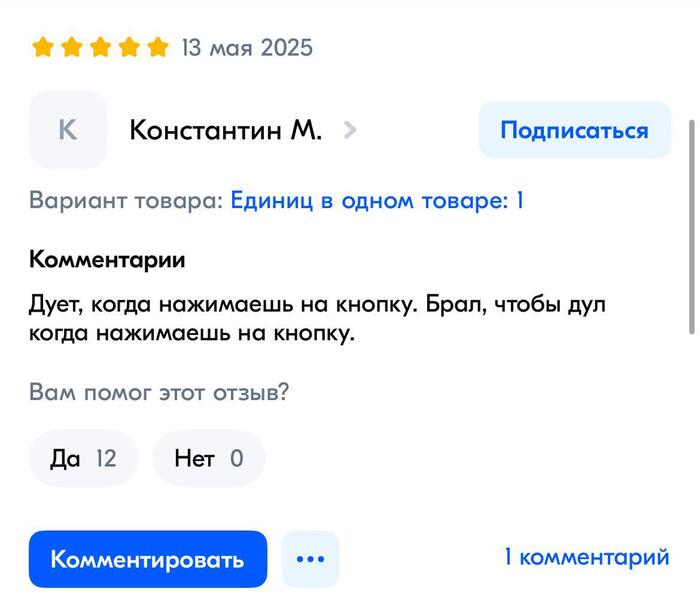Image resolution: width=700 pixels, height=610 pixels.
Task: Open the avatar with letter K
Action: [x=68, y=130]
